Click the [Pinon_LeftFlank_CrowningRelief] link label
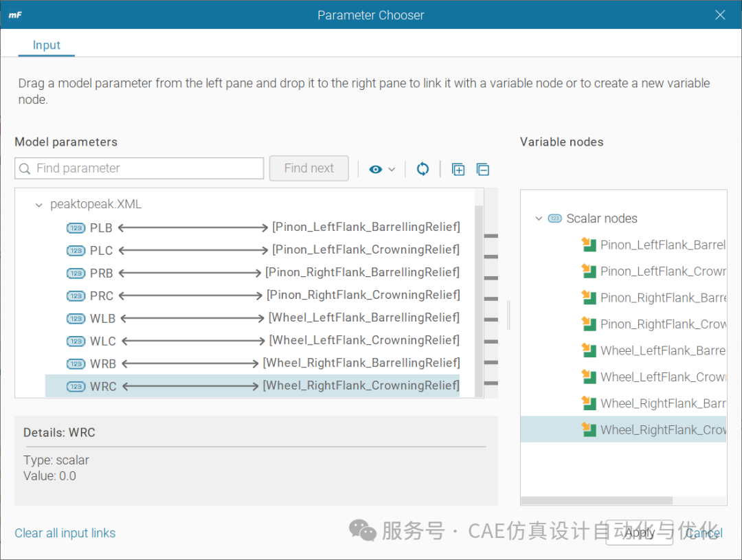Screen dimensions: 742x560 pos(366,249)
